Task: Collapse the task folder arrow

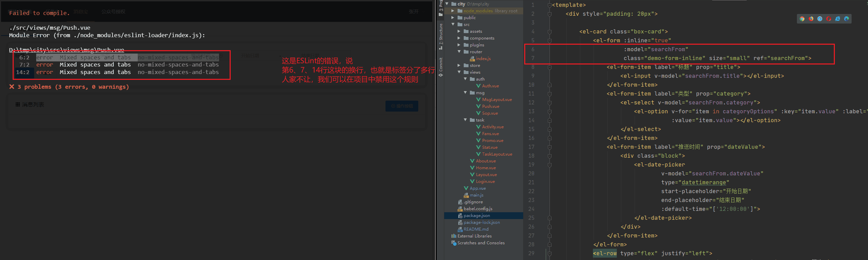Action: (x=465, y=120)
